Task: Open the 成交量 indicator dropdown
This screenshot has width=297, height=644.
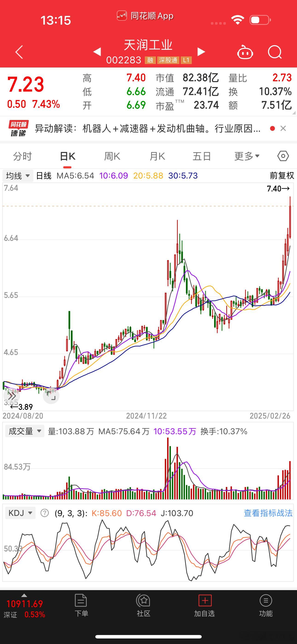Action: coord(25,431)
